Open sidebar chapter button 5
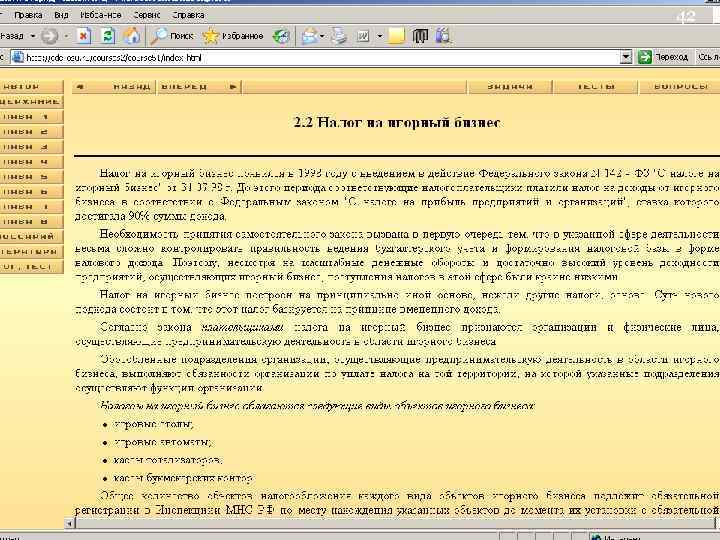This screenshot has width=720, height=540. [31, 177]
